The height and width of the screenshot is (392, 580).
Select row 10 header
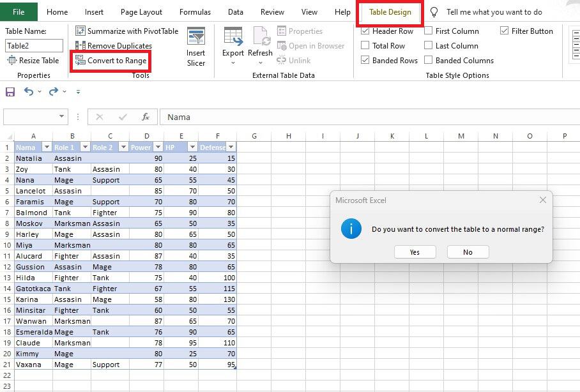click(7, 245)
